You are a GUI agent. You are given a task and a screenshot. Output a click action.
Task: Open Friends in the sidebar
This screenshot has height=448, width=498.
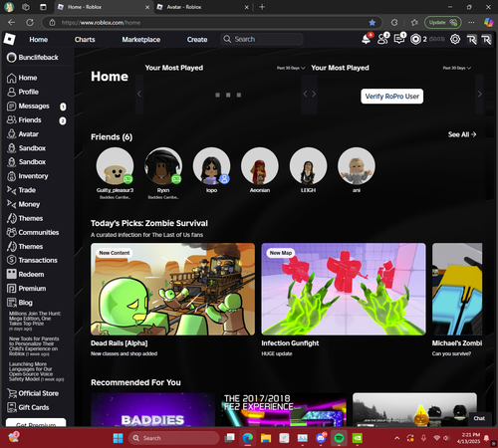24,119
